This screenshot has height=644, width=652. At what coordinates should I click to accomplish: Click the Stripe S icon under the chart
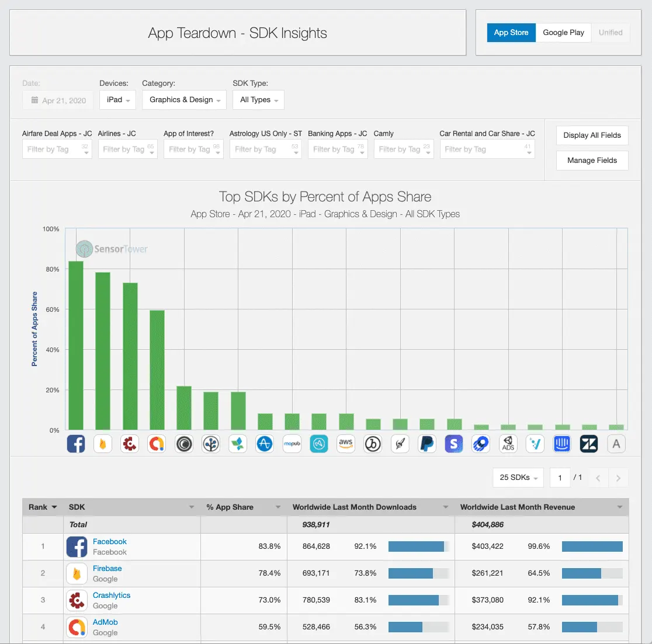pos(454,444)
